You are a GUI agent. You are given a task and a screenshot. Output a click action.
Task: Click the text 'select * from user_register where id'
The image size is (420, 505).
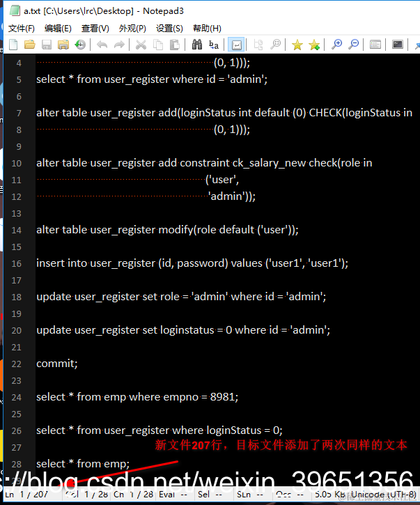[126, 79]
